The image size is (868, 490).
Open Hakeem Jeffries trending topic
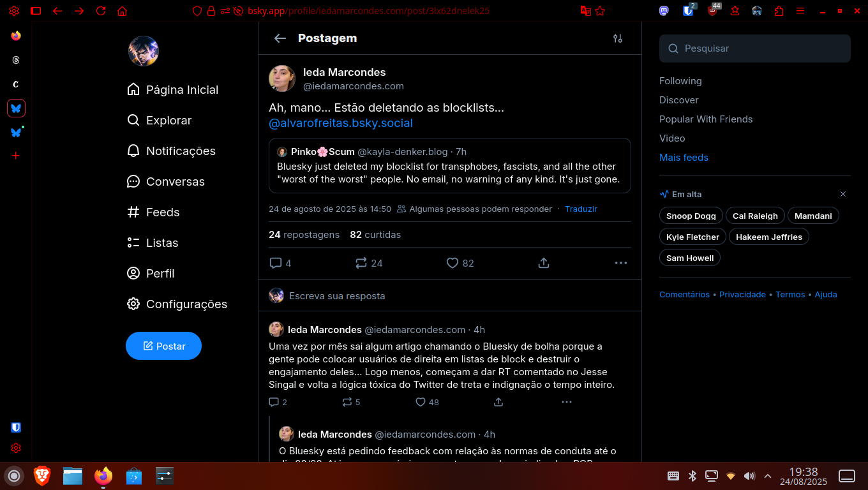click(x=769, y=237)
